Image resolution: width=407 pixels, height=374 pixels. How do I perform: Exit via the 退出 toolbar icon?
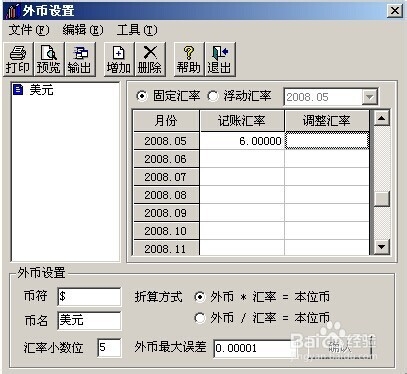220,60
